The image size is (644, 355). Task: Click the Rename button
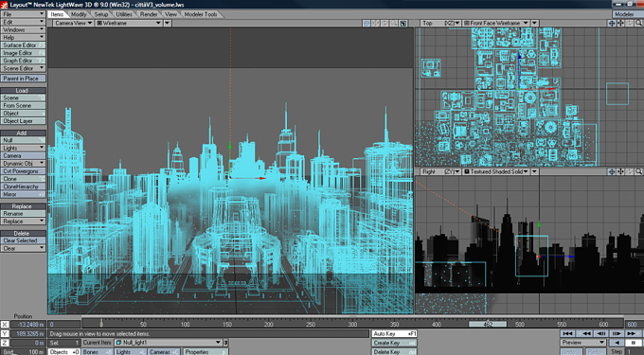(x=23, y=213)
